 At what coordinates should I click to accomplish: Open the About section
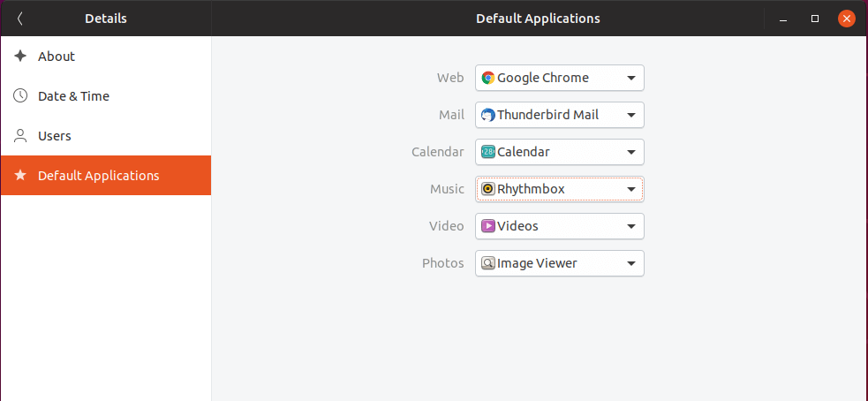[x=57, y=57]
